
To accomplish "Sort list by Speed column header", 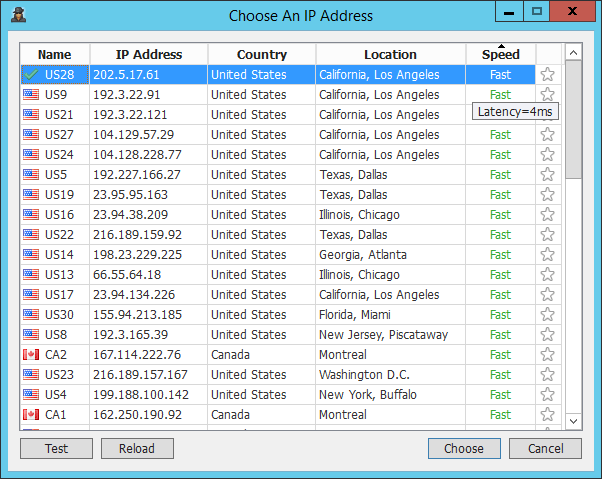I will tap(501, 54).
